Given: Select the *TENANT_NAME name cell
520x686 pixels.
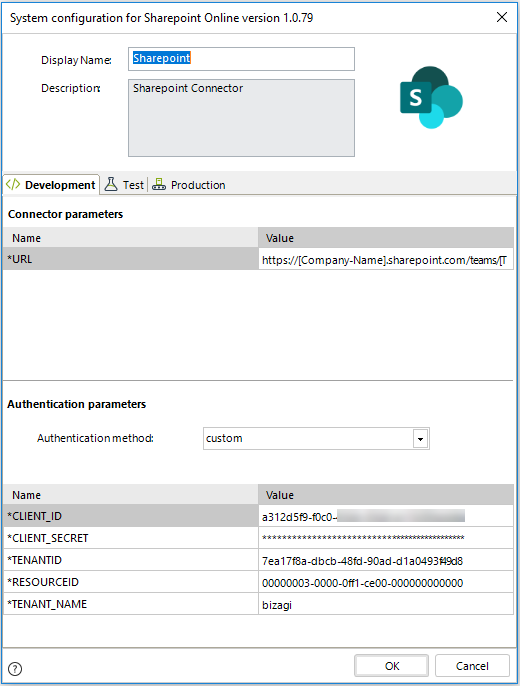Looking at the screenshot, I should (131, 604).
